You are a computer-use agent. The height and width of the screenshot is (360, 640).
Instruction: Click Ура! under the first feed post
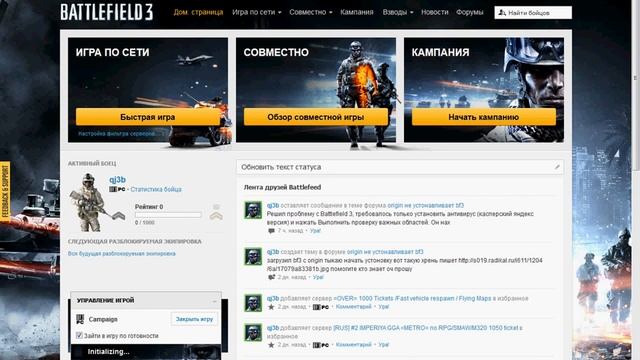point(315,231)
